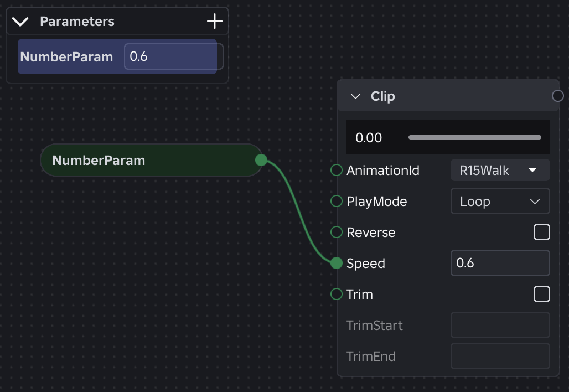This screenshot has width=569, height=392.
Task: Edit the Speed value field
Action: tap(500, 263)
